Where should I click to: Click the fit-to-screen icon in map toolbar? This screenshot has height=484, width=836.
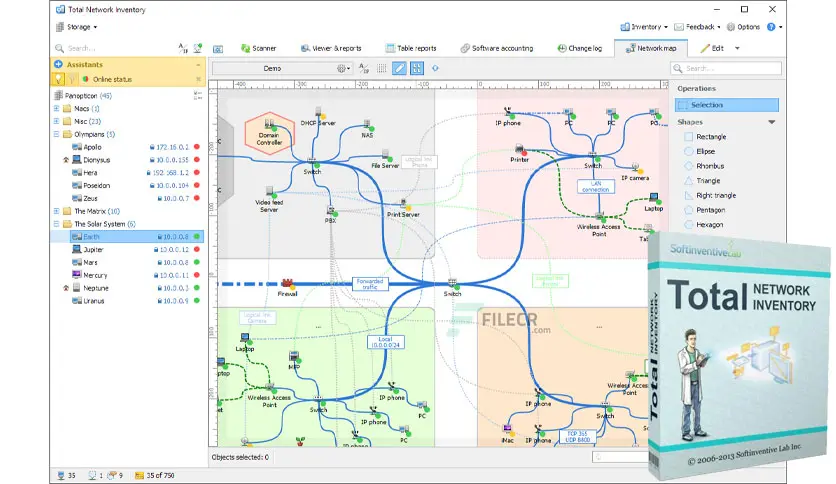(x=417, y=69)
